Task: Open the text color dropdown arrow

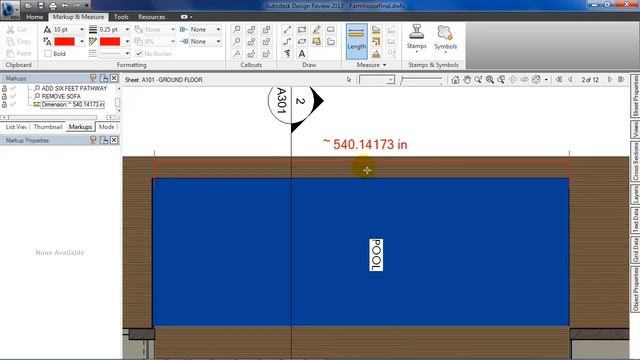Action: coord(82,42)
